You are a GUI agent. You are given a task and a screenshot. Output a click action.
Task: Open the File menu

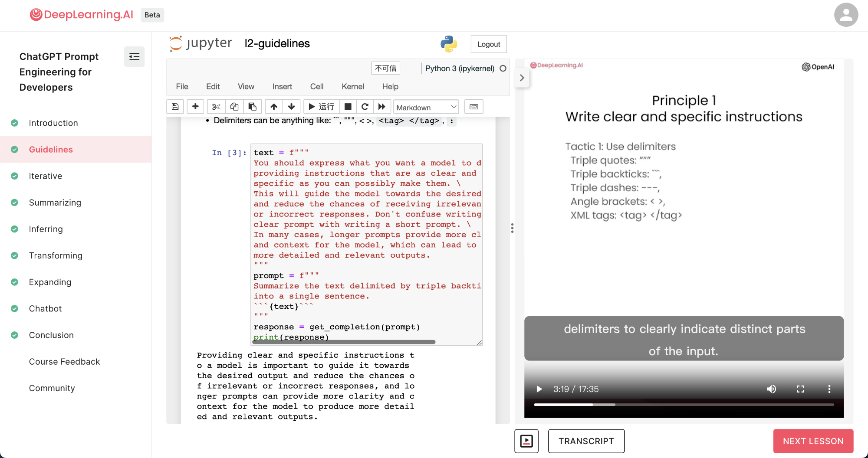click(x=182, y=86)
